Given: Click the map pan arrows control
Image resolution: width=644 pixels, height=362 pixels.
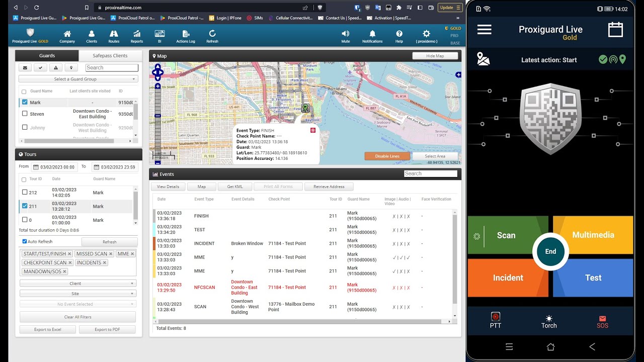Looking at the screenshot, I should [x=157, y=72].
